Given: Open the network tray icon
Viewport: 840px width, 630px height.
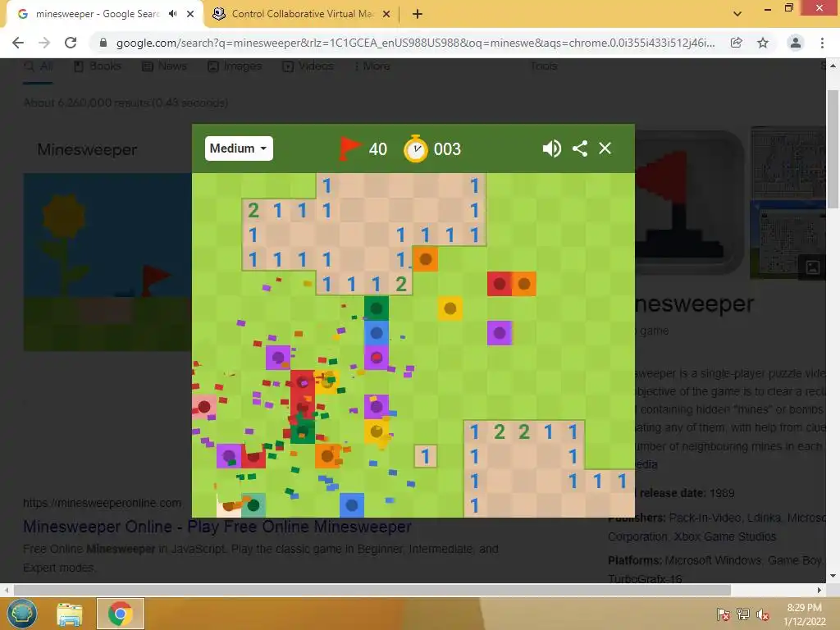Looking at the screenshot, I should click(743, 614).
